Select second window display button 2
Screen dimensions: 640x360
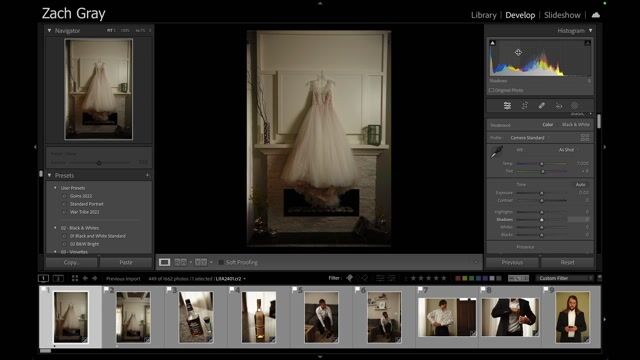click(58, 278)
